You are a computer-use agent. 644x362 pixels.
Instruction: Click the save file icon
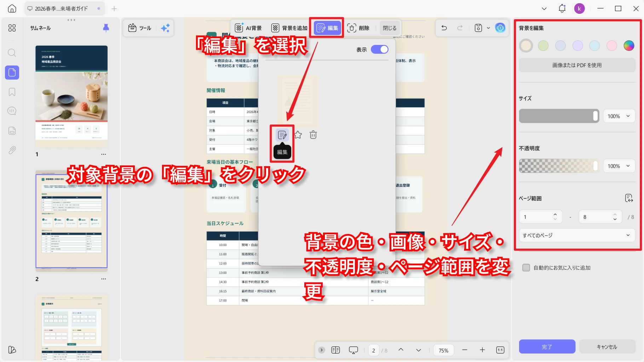coord(478,28)
